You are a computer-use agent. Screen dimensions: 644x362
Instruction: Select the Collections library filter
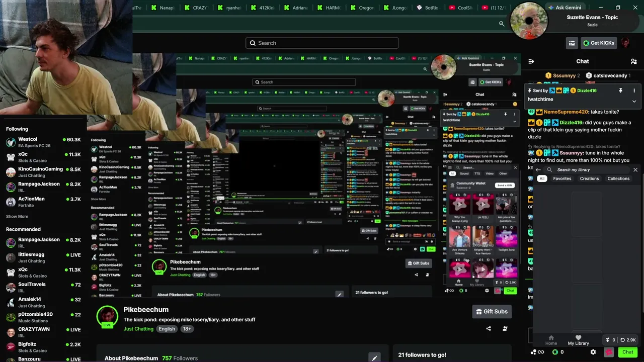[x=618, y=178]
